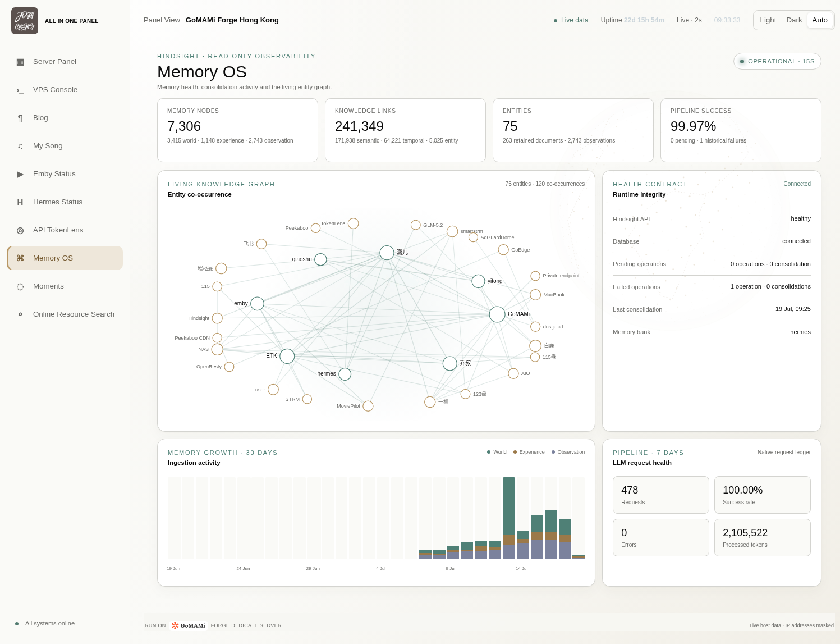
Task: Click the Live data indicator
Action: (571, 20)
